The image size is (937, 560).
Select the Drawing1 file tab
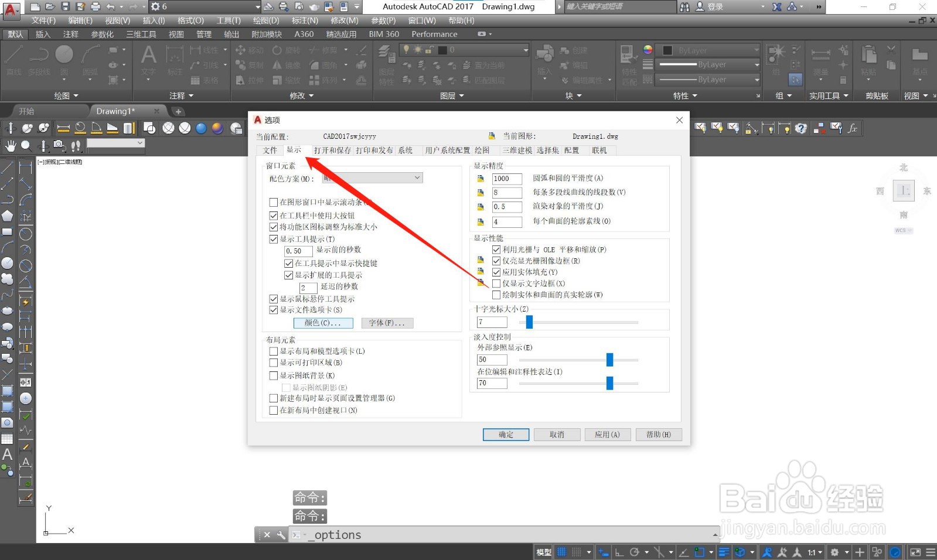click(x=115, y=111)
